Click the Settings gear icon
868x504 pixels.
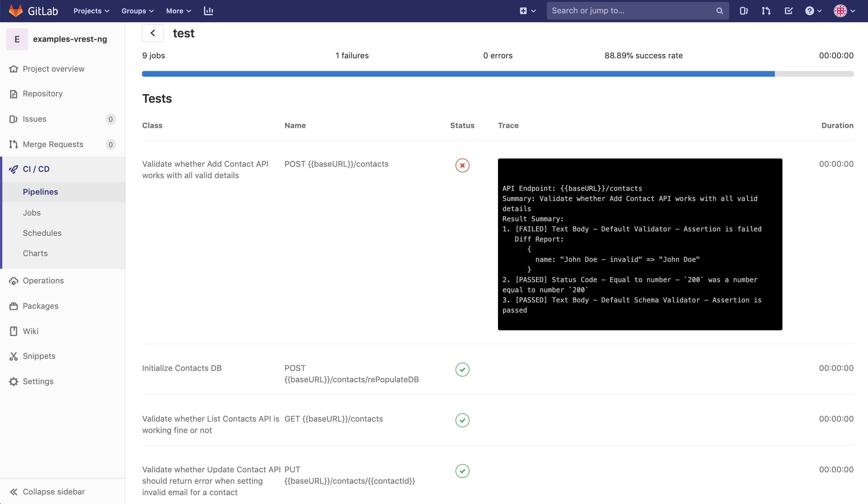coord(13,382)
